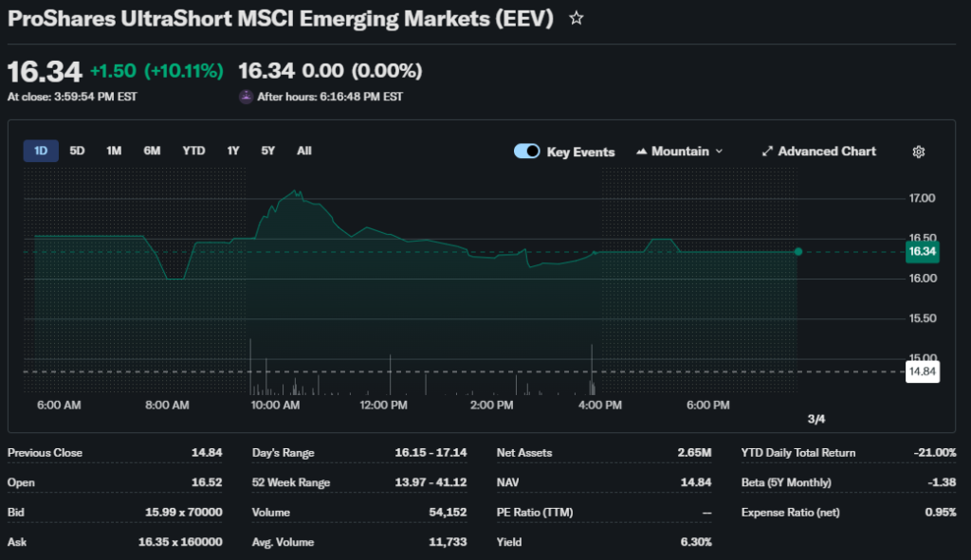
Task: Show the All time range
Action: click(303, 151)
